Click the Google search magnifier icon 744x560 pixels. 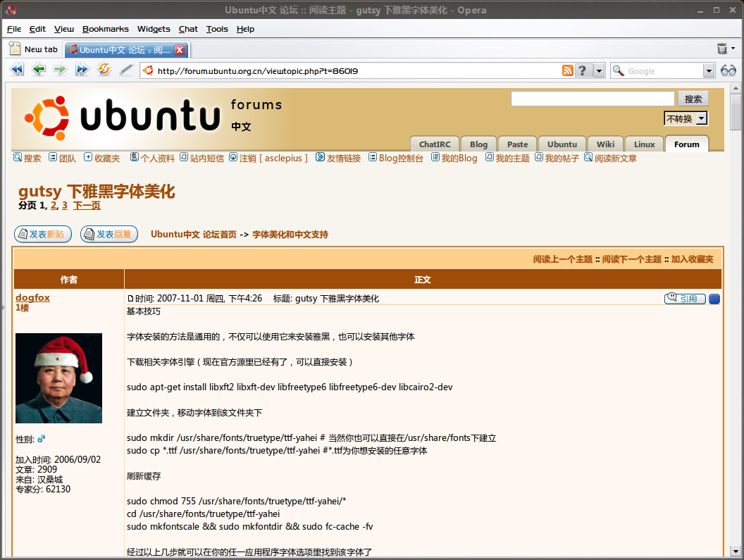[618, 70]
